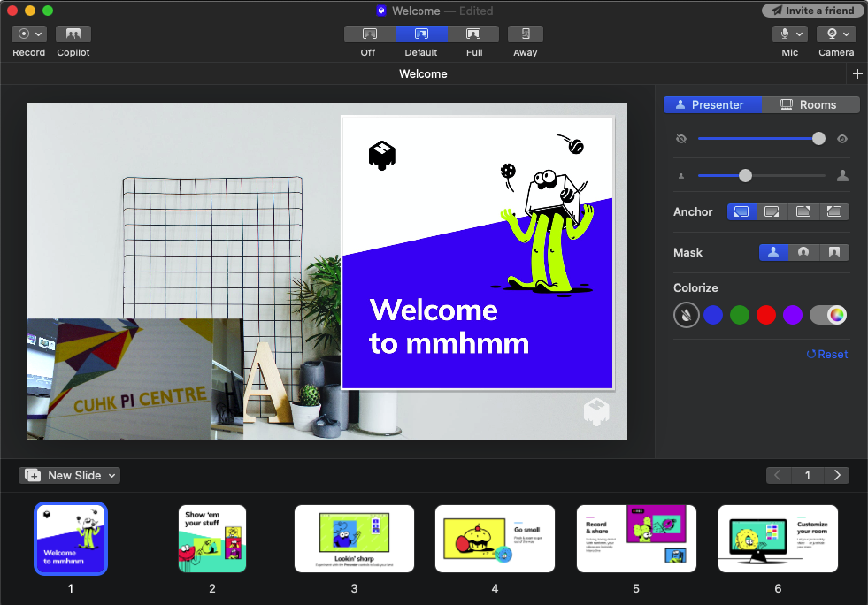
Task: Click Invite a friend button
Action: [x=812, y=11]
